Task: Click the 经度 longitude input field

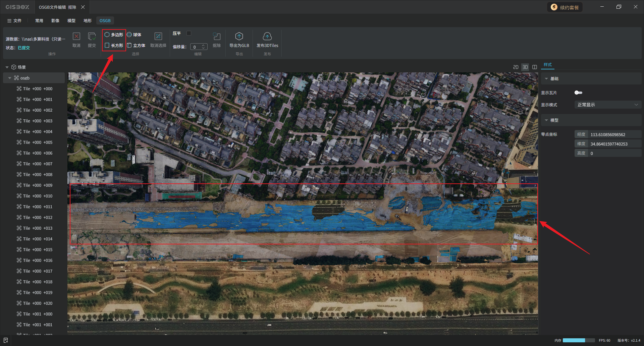Action: point(614,134)
